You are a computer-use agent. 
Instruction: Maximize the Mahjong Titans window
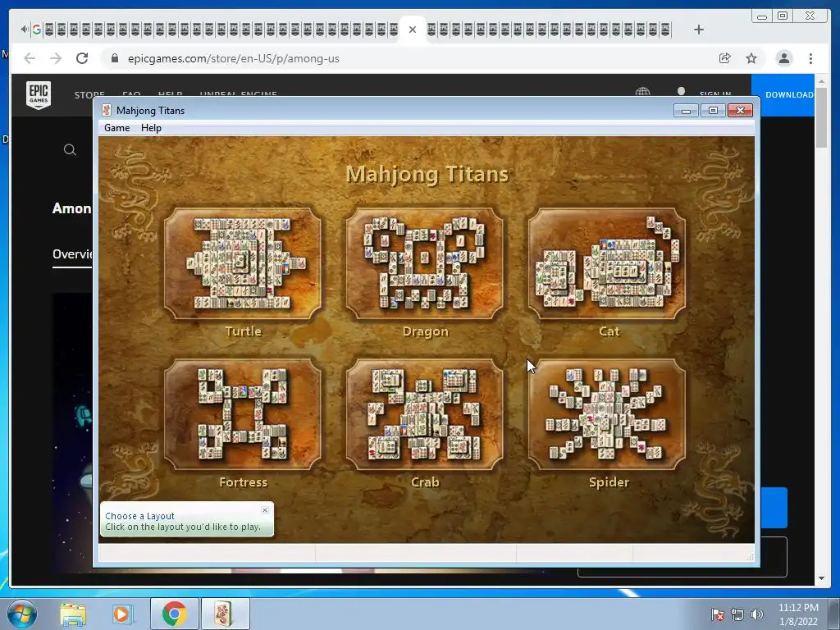(x=713, y=111)
